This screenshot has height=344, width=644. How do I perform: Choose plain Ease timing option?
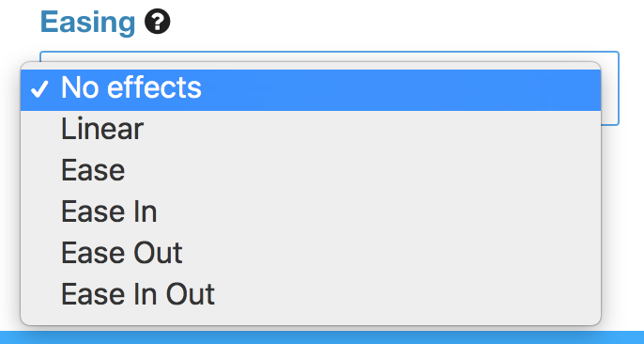pos(311,170)
